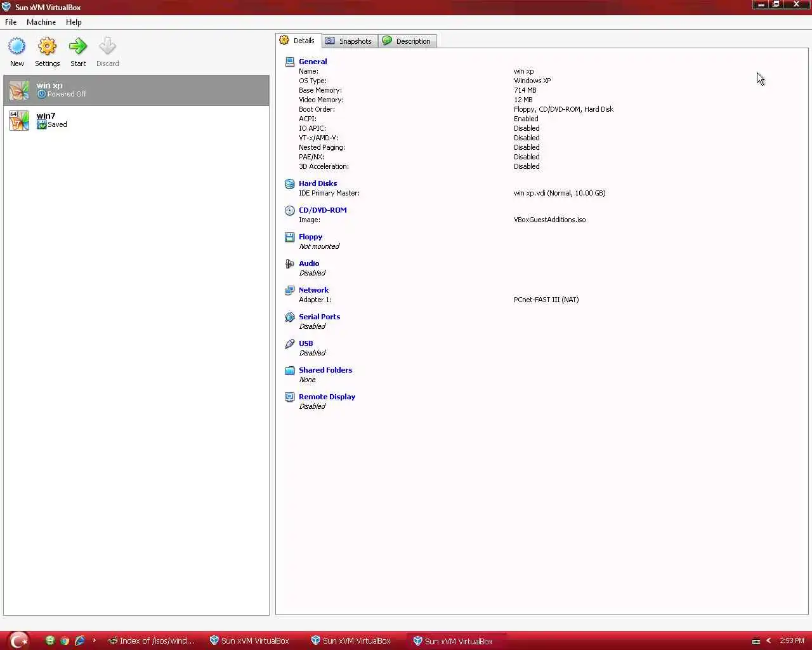812x650 pixels.
Task: Click the USB plug icon
Action: [290, 343]
